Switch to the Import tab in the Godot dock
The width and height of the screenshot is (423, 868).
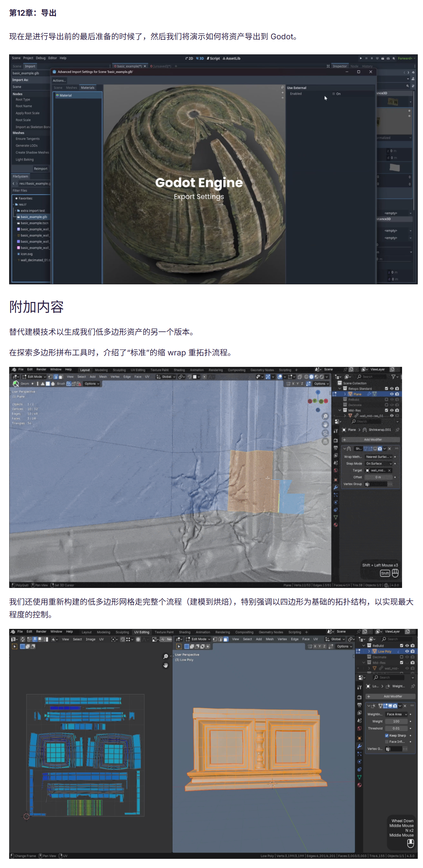[30, 66]
